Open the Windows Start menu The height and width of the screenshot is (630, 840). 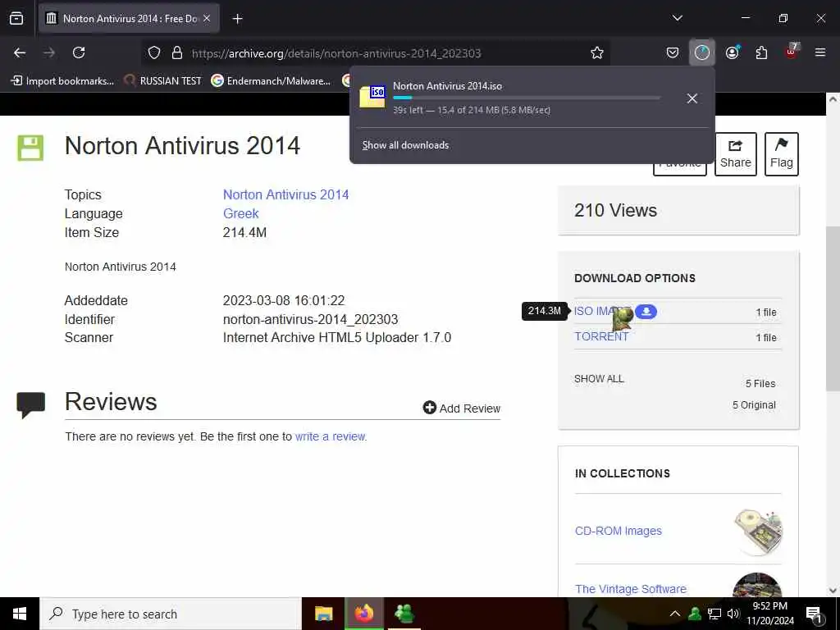[20, 614]
